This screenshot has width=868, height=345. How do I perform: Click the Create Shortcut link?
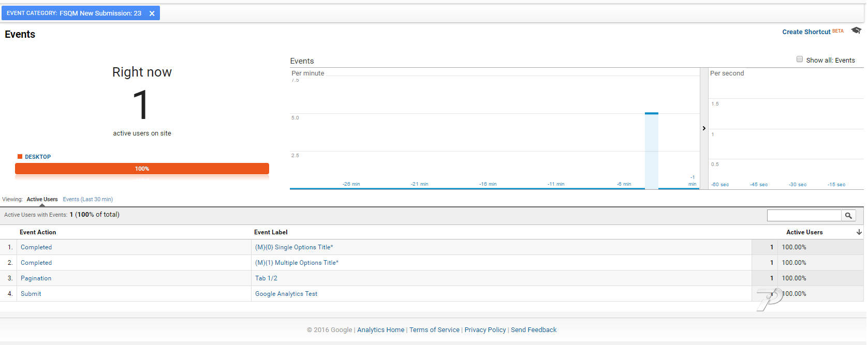click(x=806, y=32)
